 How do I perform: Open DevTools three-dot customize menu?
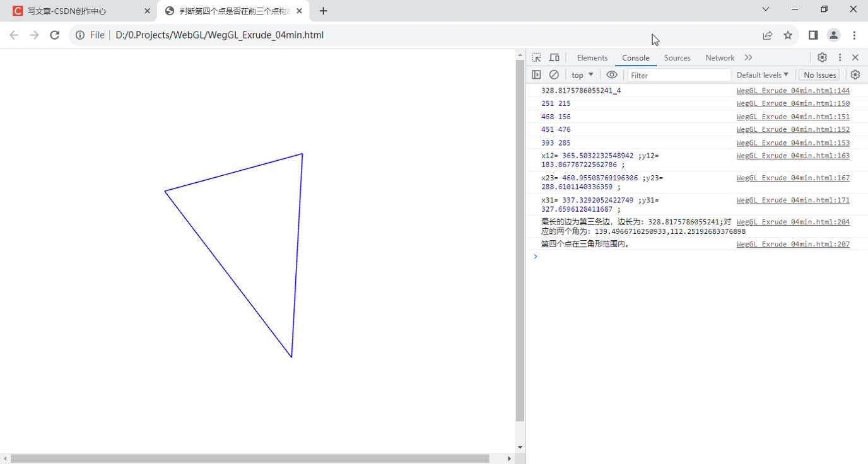[840, 57]
